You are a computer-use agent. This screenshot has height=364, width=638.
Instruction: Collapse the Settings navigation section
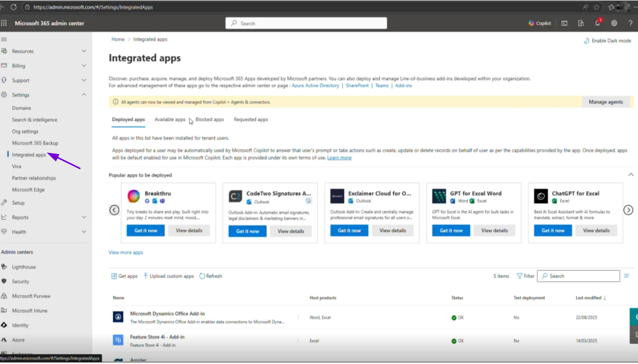(x=84, y=95)
